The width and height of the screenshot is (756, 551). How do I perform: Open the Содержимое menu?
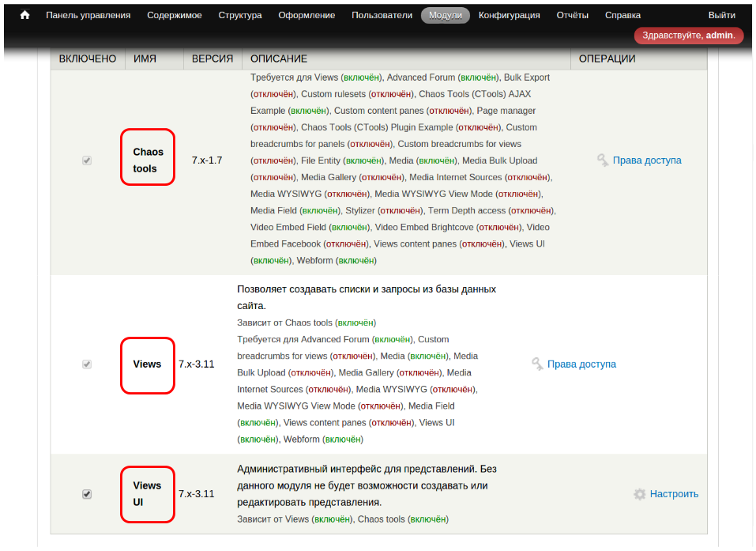tap(174, 15)
